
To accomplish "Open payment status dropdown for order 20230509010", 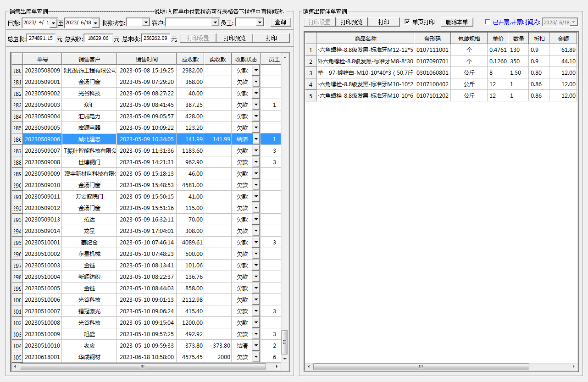I will pos(256,185).
